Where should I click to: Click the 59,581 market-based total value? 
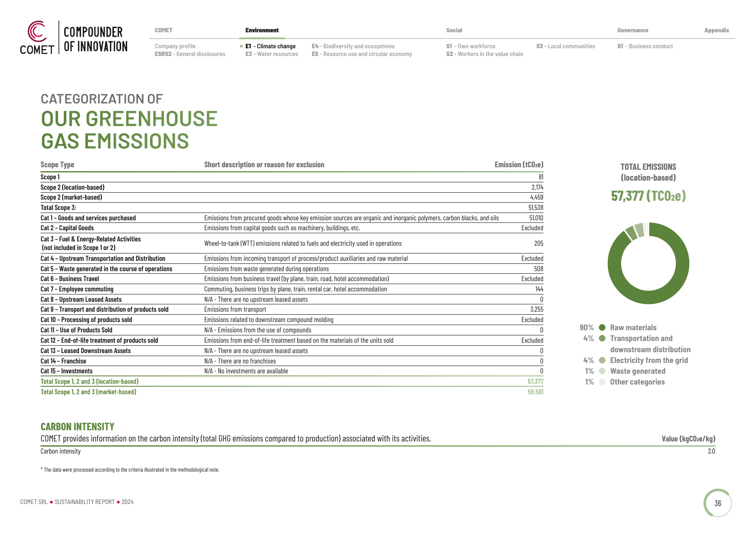535,392
